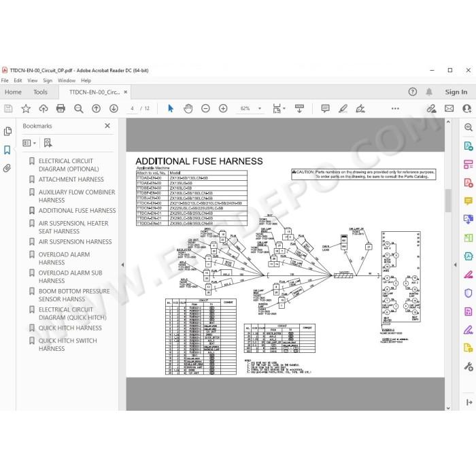The height and width of the screenshot is (476, 476).
Task: Add file to starred favorites
Action: 26,108
